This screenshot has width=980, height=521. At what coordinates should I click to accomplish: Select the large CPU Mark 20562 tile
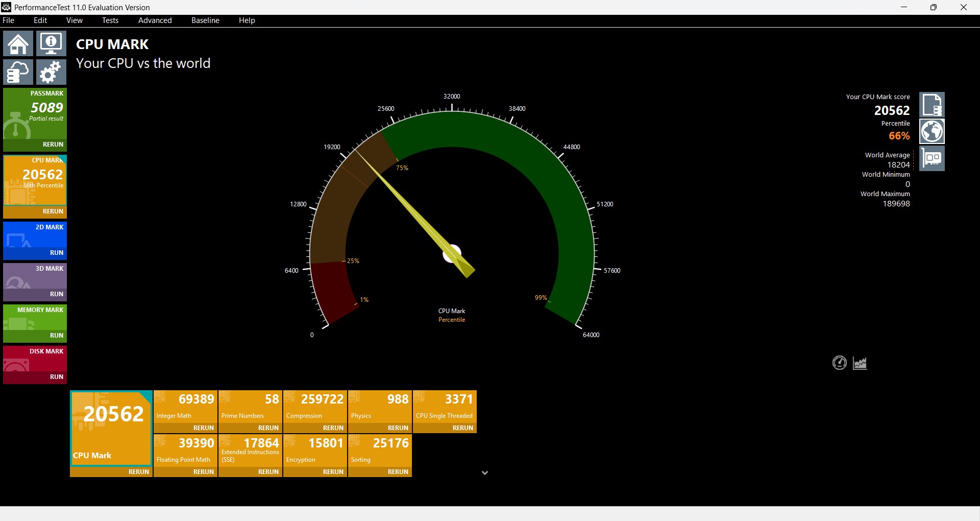coord(111,429)
